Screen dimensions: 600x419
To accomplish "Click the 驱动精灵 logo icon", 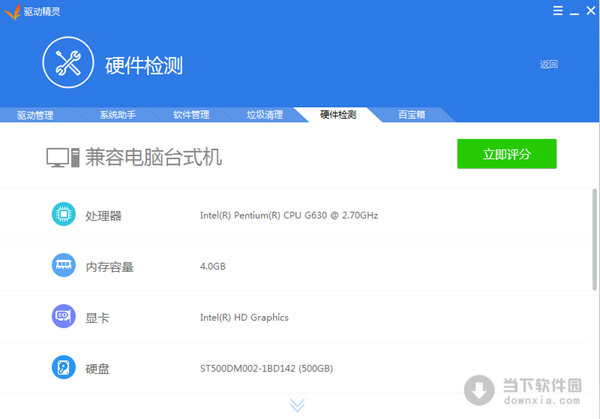I will (12, 11).
